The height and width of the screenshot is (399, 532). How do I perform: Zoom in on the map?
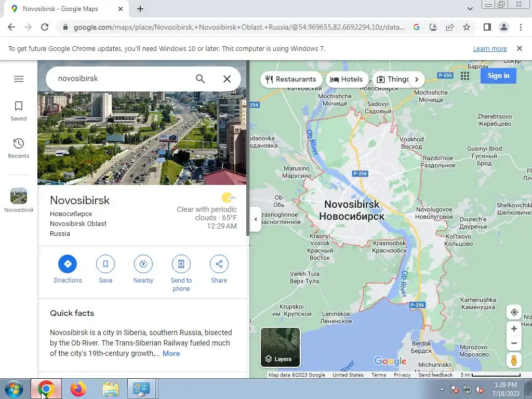pyautogui.click(x=514, y=328)
